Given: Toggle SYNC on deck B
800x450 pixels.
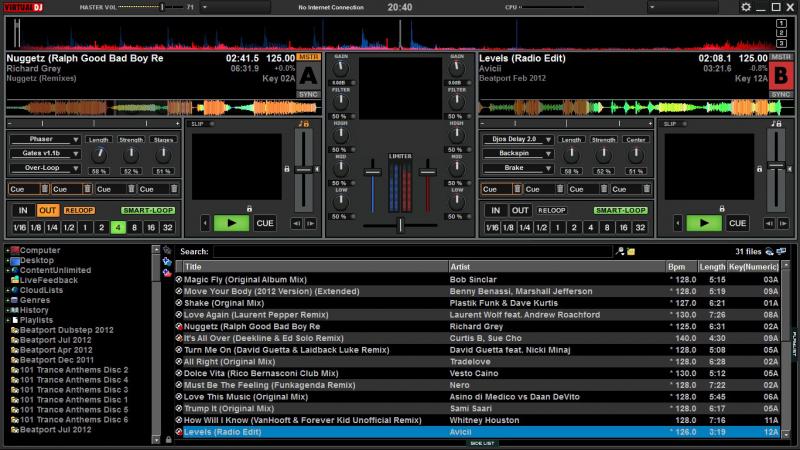Looking at the screenshot, I should pyautogui.click(x=781, y=94).
